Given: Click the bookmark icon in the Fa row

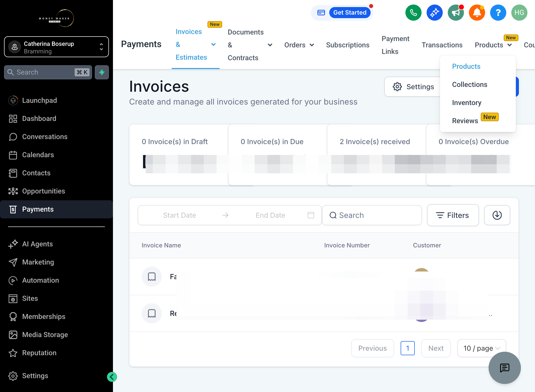Looking at the screenshot, I should (152, 277).
